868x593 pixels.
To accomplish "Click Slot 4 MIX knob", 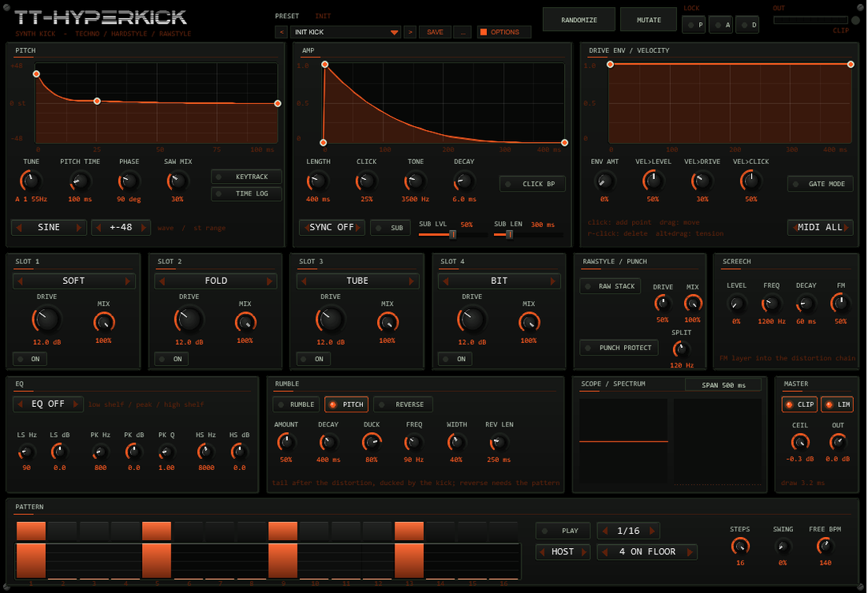I will (x=529, y=323).
